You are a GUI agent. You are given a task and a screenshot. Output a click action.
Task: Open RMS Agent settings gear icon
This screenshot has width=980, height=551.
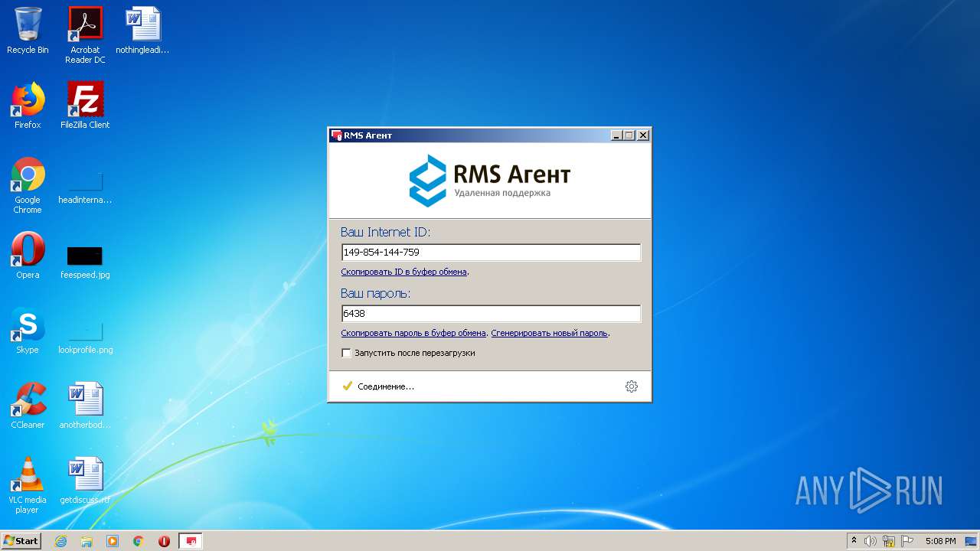(x=631, y=386)
